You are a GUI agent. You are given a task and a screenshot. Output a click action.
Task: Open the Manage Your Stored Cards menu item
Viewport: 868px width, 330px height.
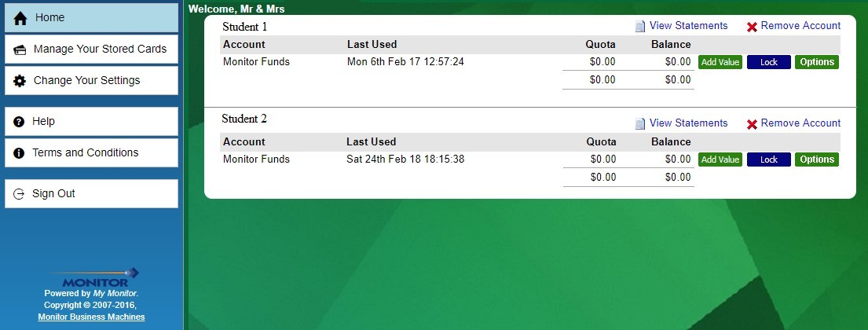tap(100, 49)
